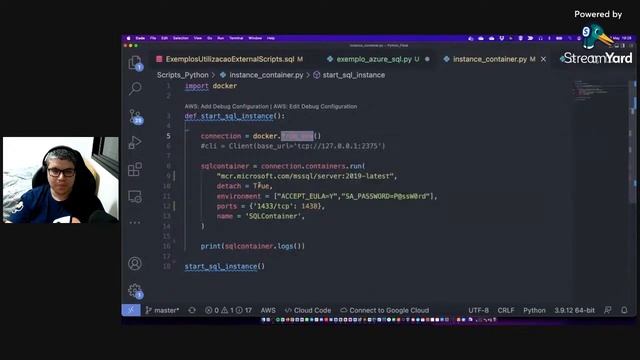This screenshot has height=360, width=640.
Task: Open the Run menu
Action: (x=220, y=38)
